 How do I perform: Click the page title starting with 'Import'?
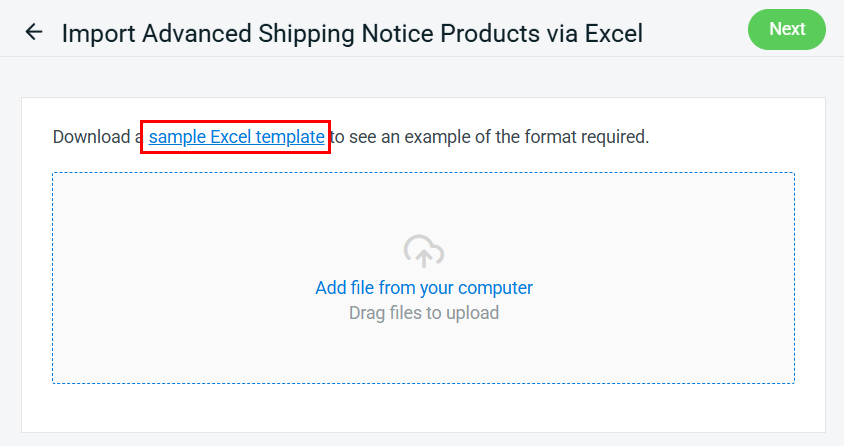click(x=352, y=33)
